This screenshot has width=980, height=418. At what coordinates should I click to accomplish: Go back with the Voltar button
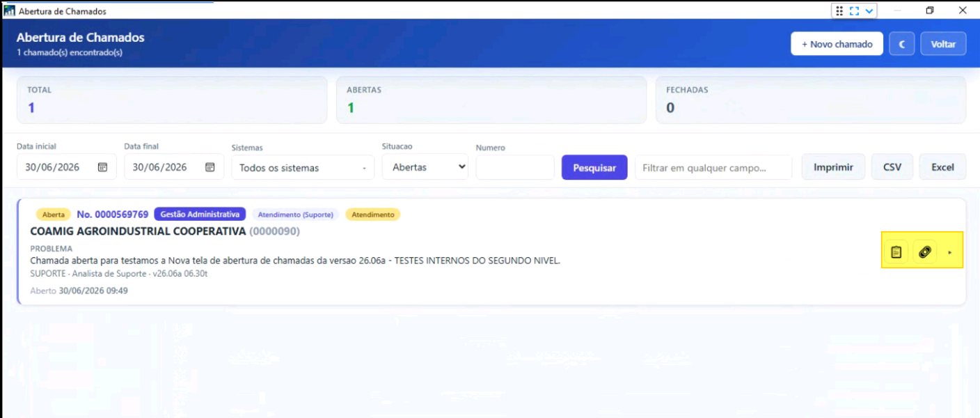coord(943,44)
